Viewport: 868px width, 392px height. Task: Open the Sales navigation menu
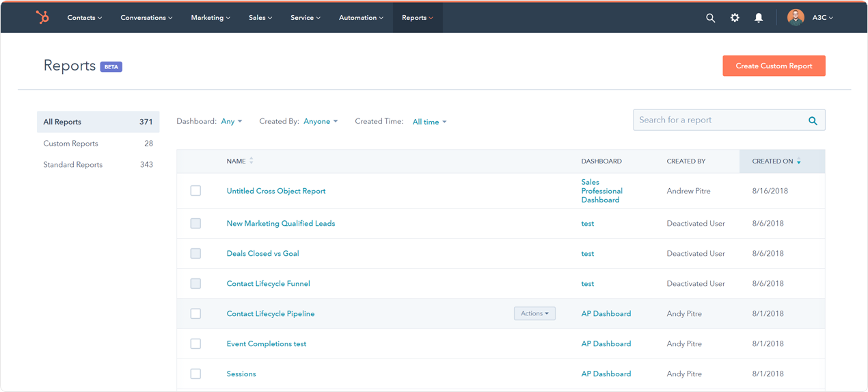[260, 18]
